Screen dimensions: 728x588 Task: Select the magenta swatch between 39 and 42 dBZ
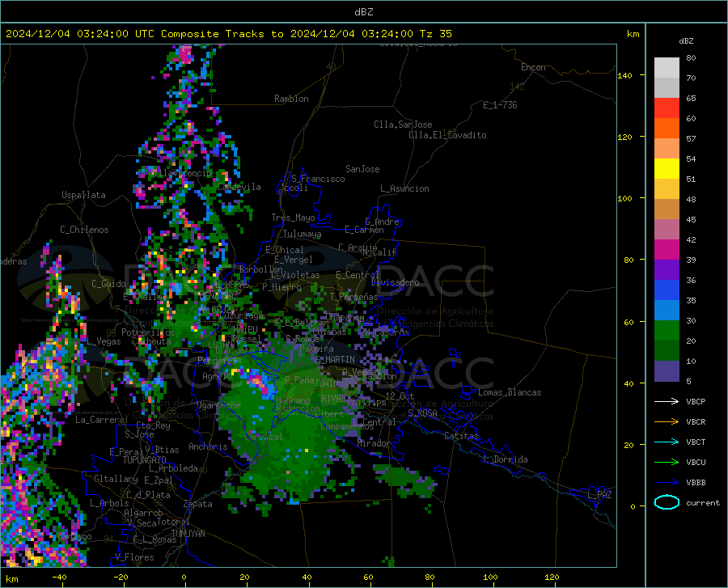[667, 250]
